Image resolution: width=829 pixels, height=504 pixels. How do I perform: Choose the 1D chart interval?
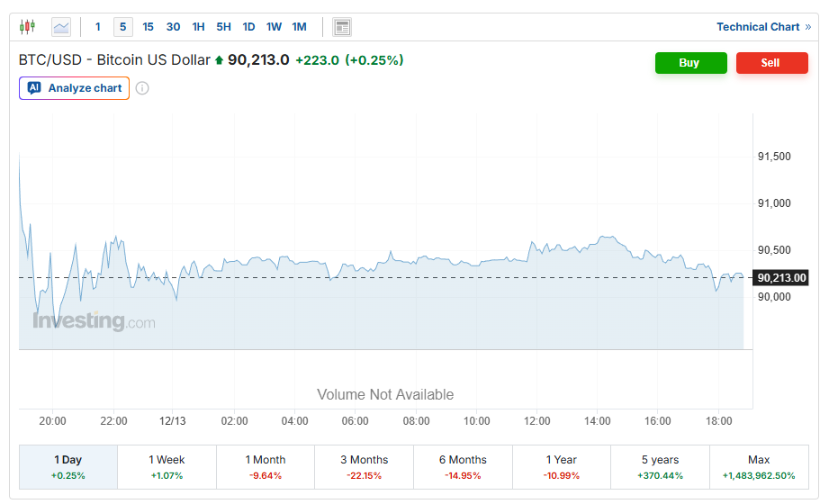(248, 27)
